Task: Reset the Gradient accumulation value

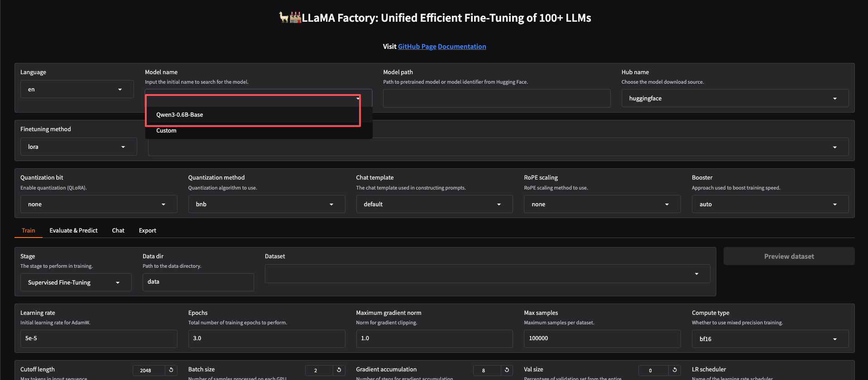Action: pos(507,370)
